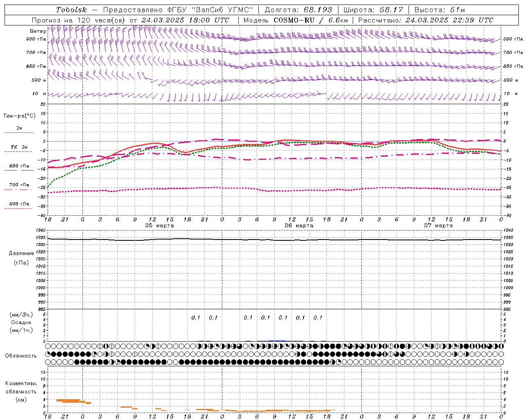Image resolution: width=525 pixels, height=420 pixels.
Task: Click the 'Ветер' wind panel label
Action: (x=38, y=31)
